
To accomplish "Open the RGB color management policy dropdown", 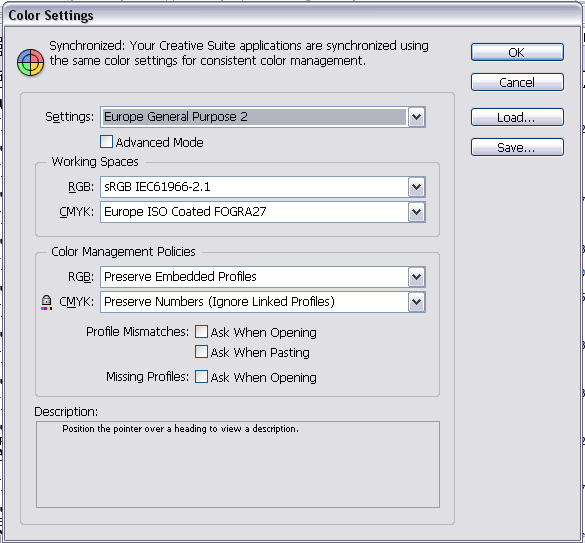I will click(x=416, y=277).
